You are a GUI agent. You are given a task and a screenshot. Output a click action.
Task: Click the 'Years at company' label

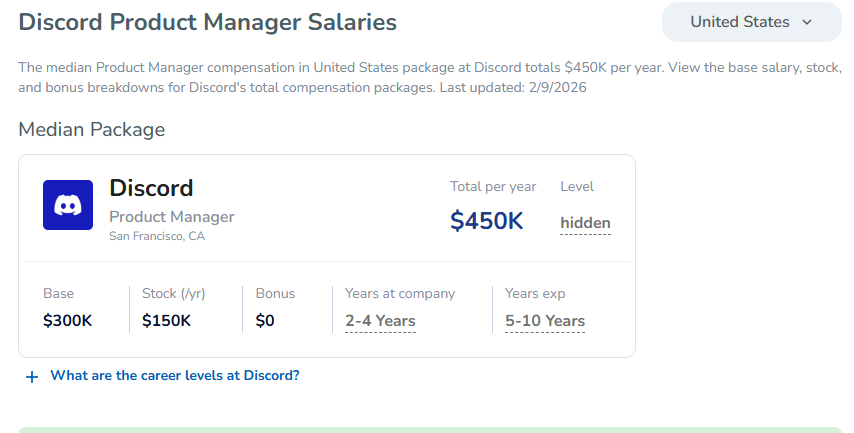pyautogui.click(x=400, y=293)
